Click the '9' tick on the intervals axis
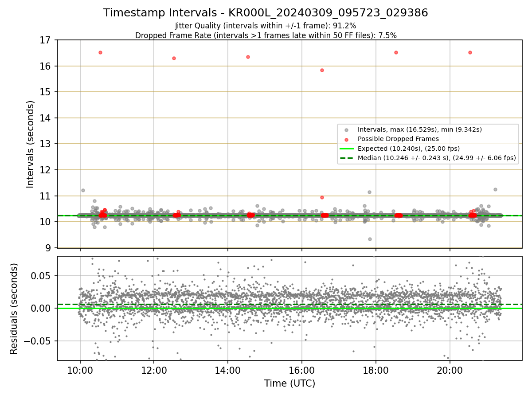Viewport: 532px width, 399px height. click(49, 248)
